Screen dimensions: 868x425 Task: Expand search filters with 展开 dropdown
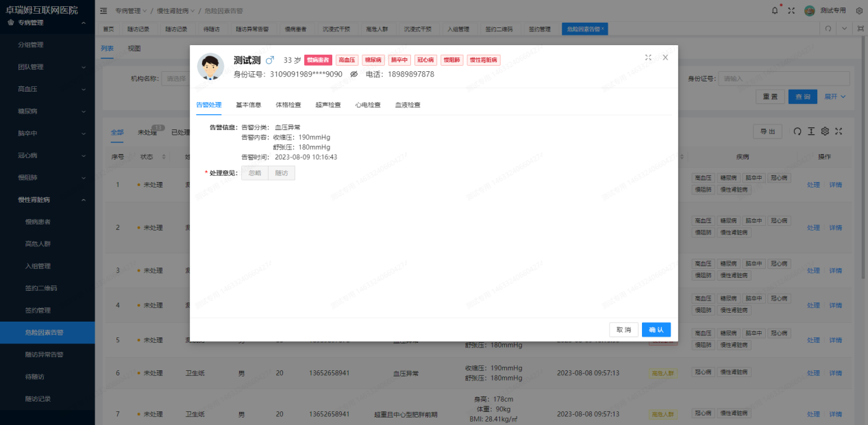click(834, 96)
